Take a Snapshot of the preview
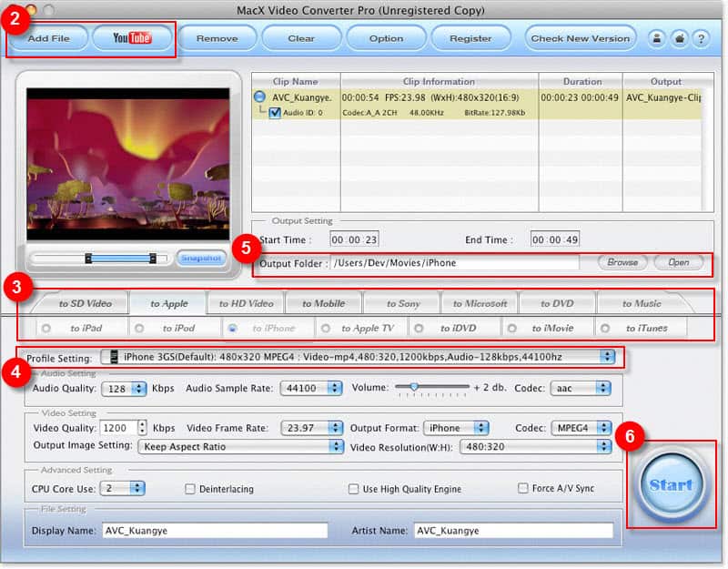Screen dimensions: 728x569 tap(199, 258)
